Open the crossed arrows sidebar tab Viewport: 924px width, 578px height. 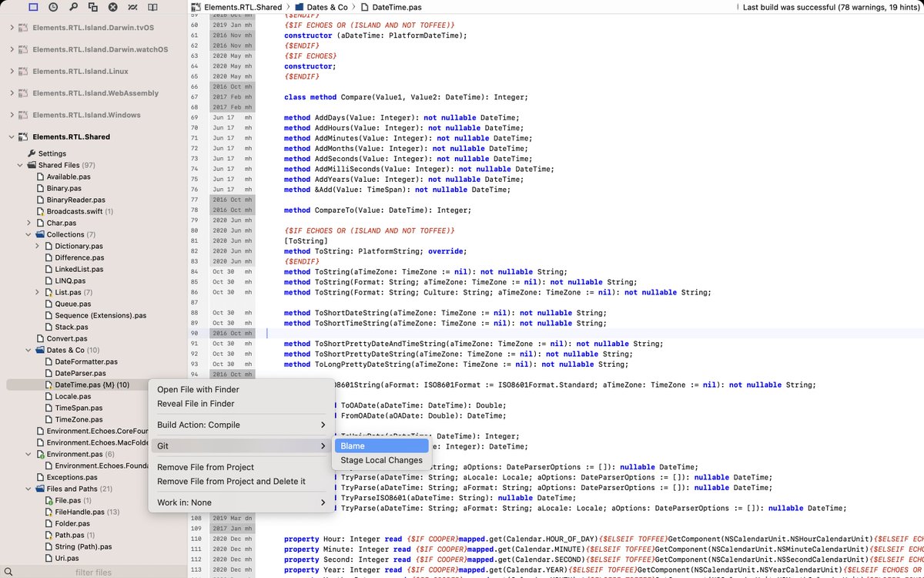tap(133, 7)
